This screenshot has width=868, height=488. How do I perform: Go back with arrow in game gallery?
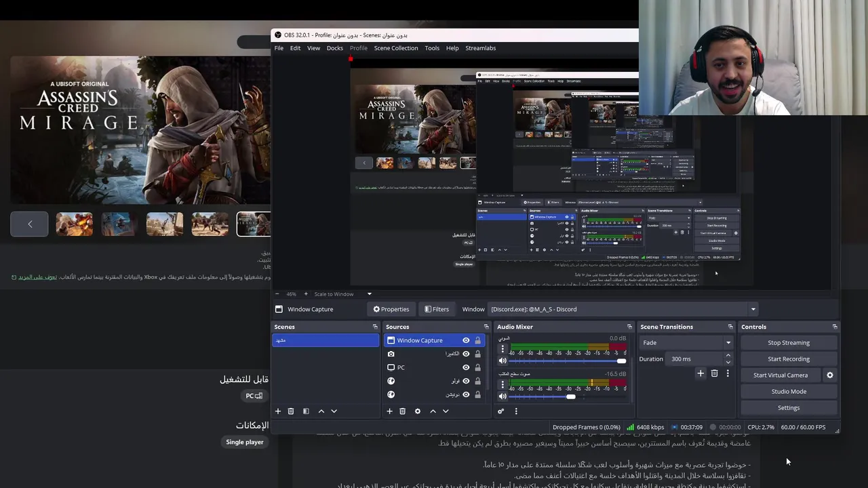coord(29,224)
